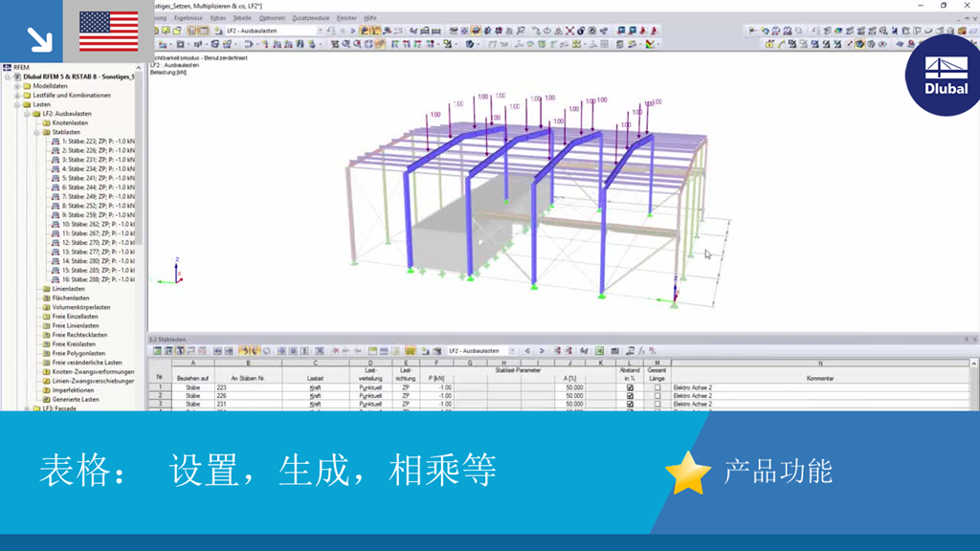Uncheck Abstand in % checkbox in row 2

point(630,396)
